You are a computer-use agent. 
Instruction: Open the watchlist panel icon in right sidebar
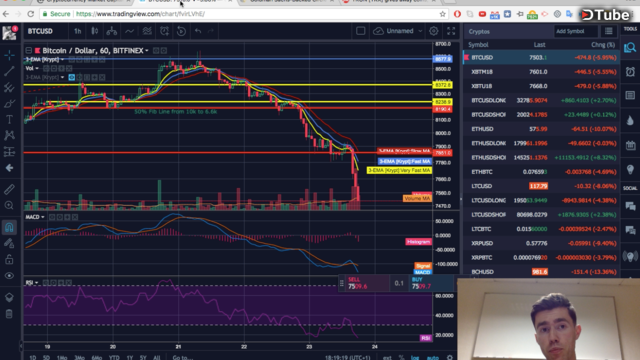tap(630, 48)
